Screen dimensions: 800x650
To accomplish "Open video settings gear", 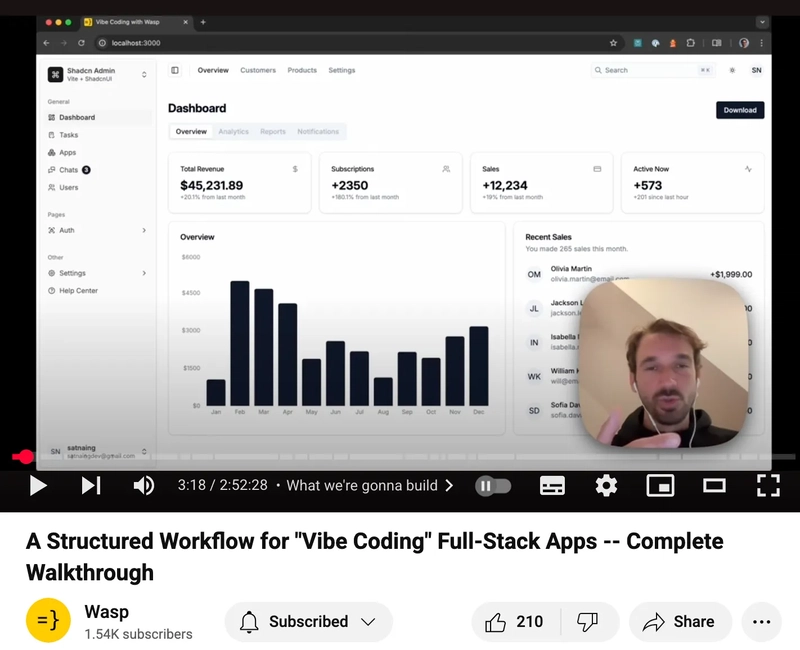I will 606,485.
